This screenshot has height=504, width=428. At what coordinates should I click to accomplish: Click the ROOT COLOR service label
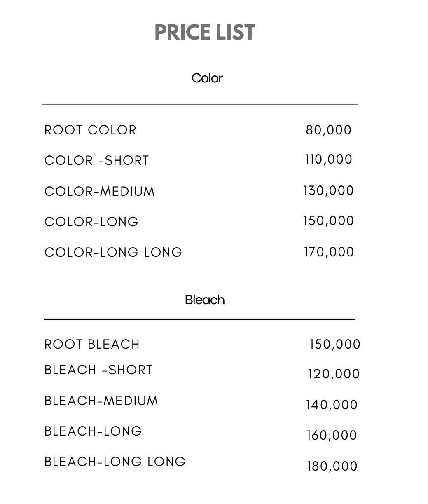(x=90, y=130)
